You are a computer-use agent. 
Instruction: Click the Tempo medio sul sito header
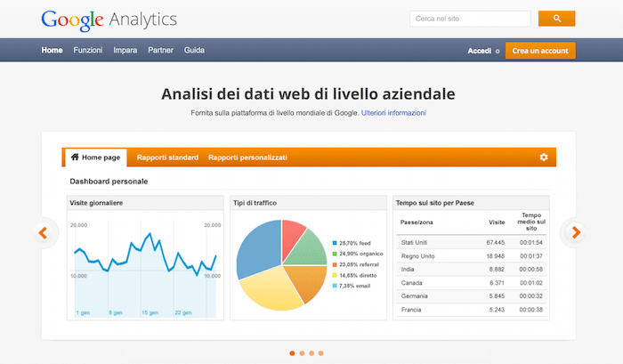pyautogui.click(x=531, y=222)
